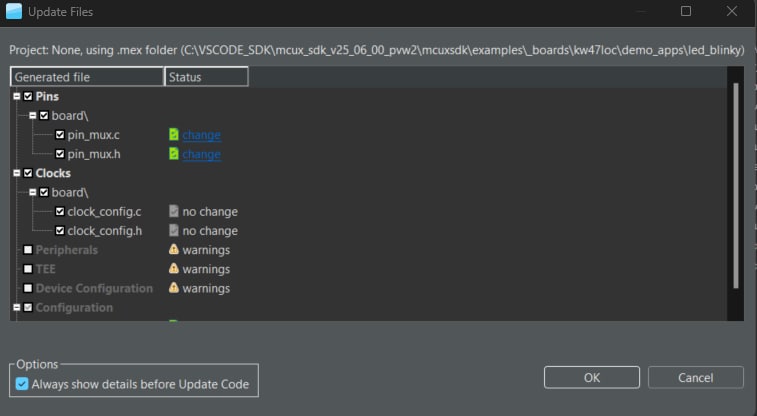Collapse the Clocks tree group

click(16, 174)
